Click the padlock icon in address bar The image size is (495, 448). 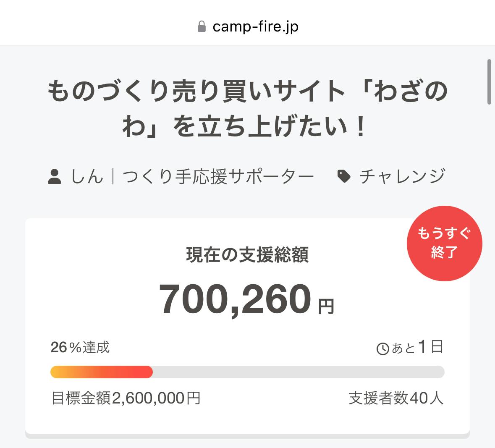pos(202,27)
